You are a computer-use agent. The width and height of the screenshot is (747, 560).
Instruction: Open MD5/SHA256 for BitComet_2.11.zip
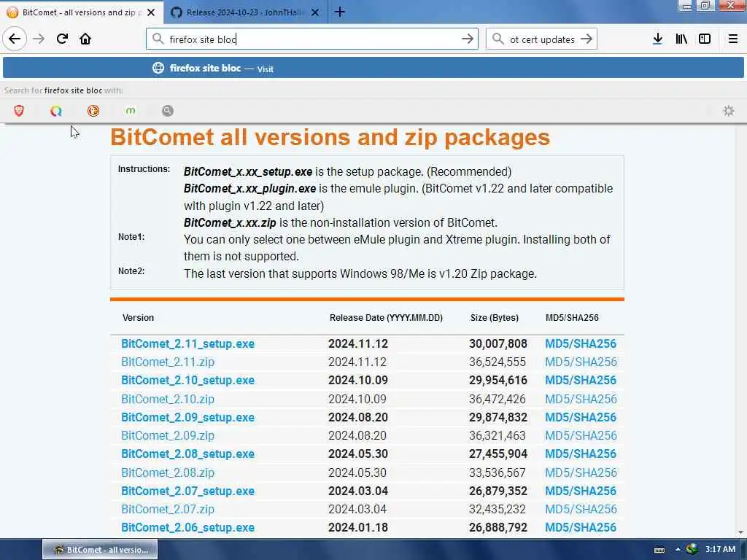point(581,362)
